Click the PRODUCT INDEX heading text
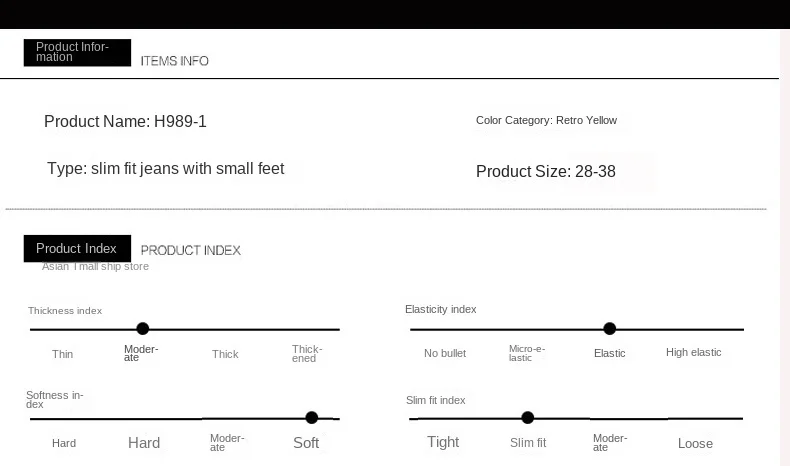This screenshot has height=466, width=790. click(x=191, y=250)
